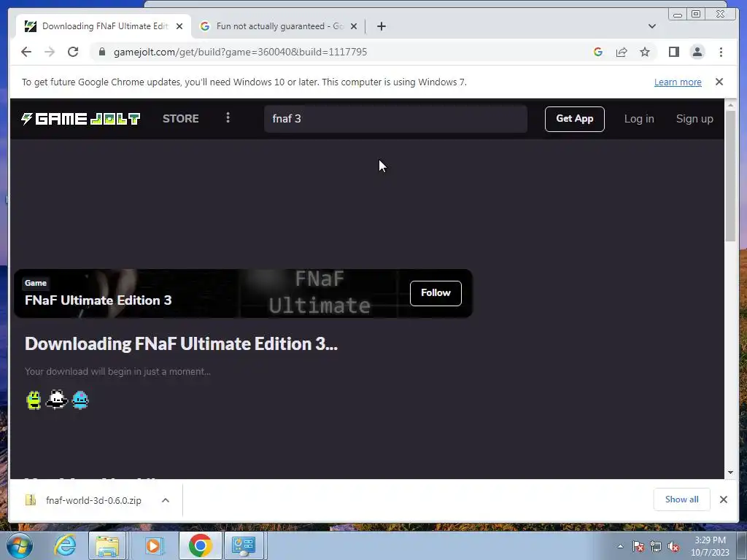Click the green pixel character icon
Image resolution: width=747 pixels, height=560 pixels.
tap(34, 400)
